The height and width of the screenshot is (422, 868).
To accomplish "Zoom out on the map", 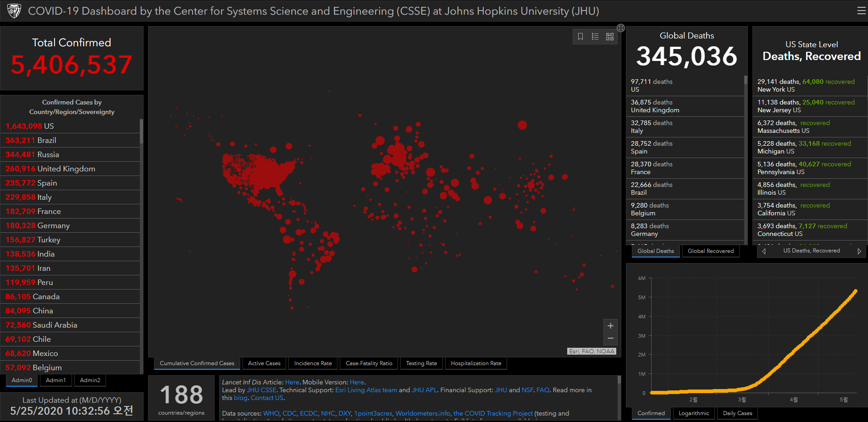I will point(610,338).
